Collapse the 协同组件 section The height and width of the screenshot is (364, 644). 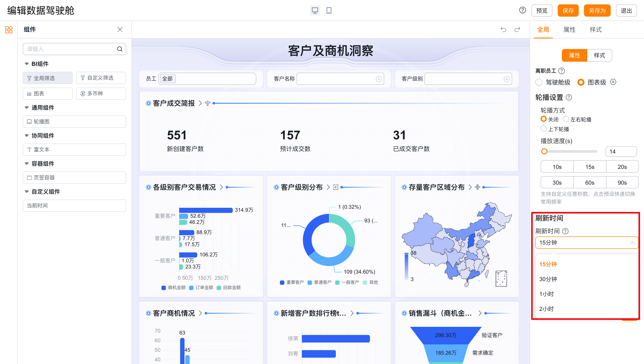27,135
